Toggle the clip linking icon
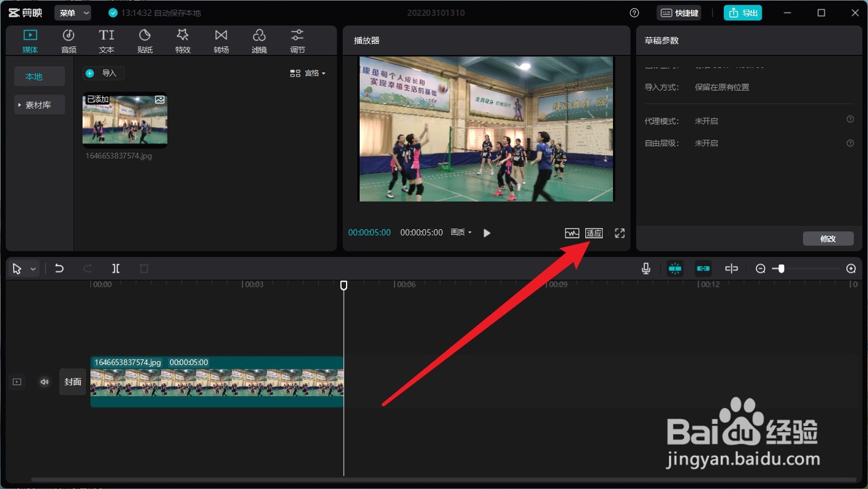The width and height of the screenshot is (868, 489). (x=703, y=268)
